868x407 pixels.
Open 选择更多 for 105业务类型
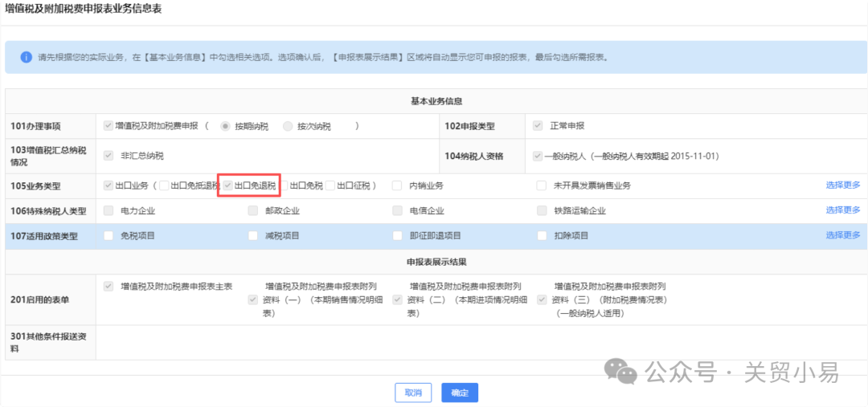843,185
